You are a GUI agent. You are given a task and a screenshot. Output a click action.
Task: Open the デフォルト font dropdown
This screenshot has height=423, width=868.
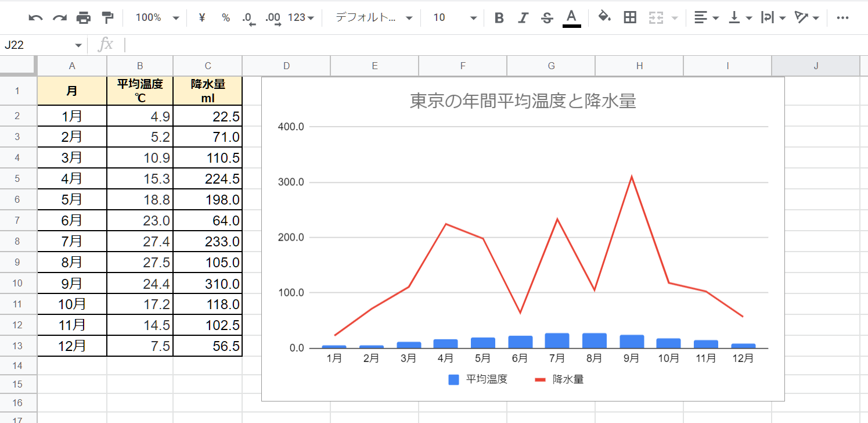(x=372, y=18)
